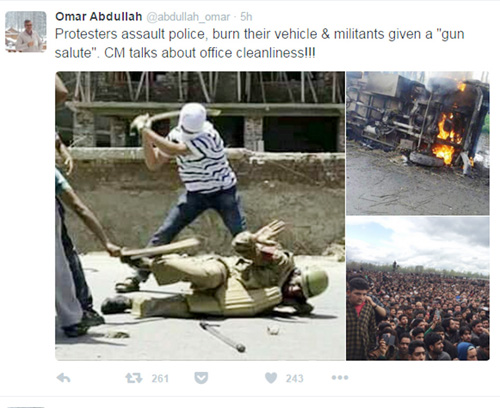
Task: Open the large photo of striped-shirt protester
Action: point(200,216)
